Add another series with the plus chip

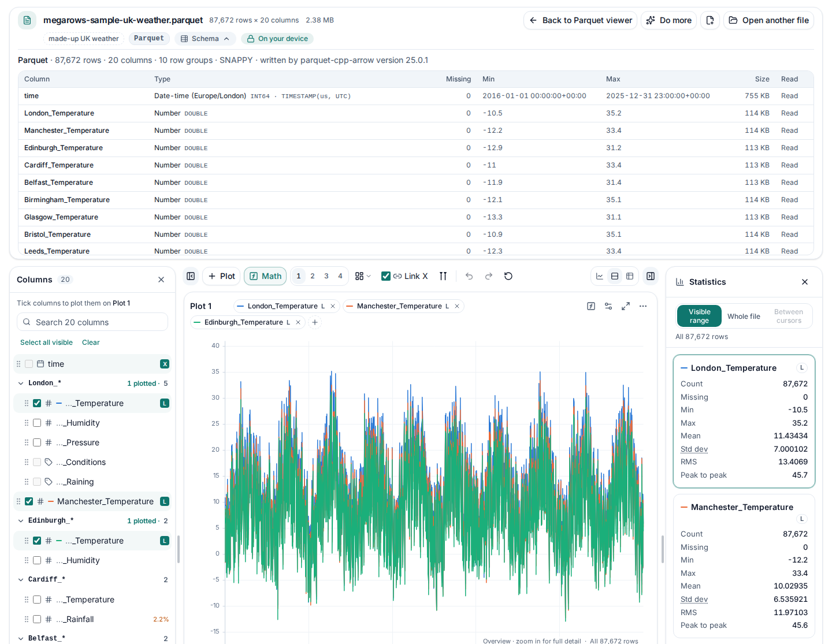[x=315, y=322]
